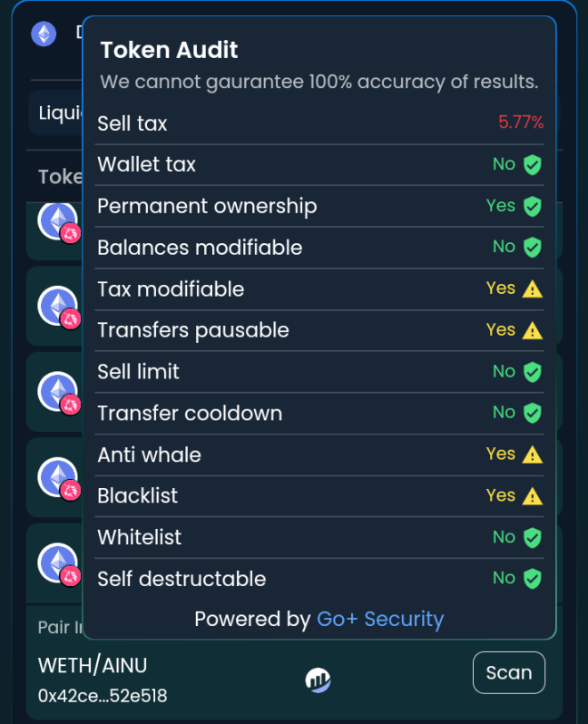Click the warning triangle next to Anti whale

533,455
